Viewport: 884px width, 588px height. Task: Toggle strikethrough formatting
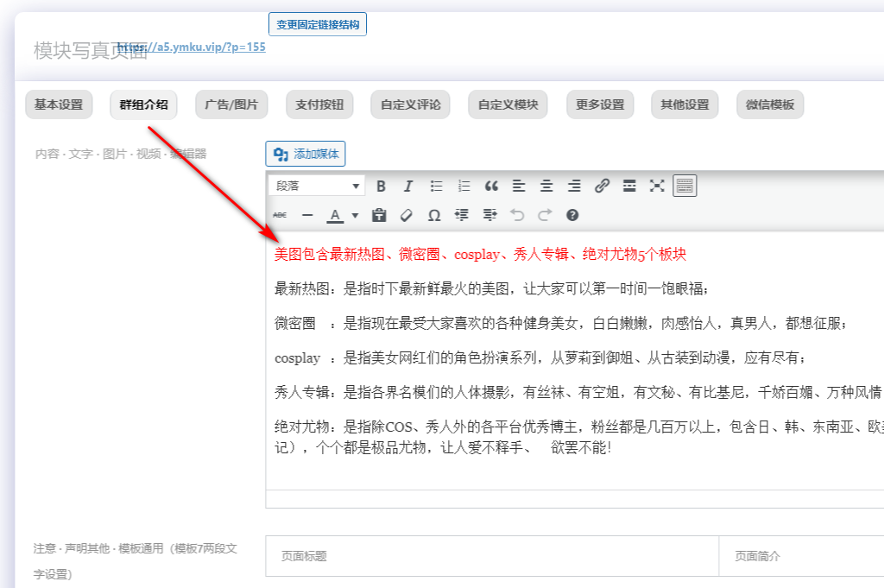278,215
